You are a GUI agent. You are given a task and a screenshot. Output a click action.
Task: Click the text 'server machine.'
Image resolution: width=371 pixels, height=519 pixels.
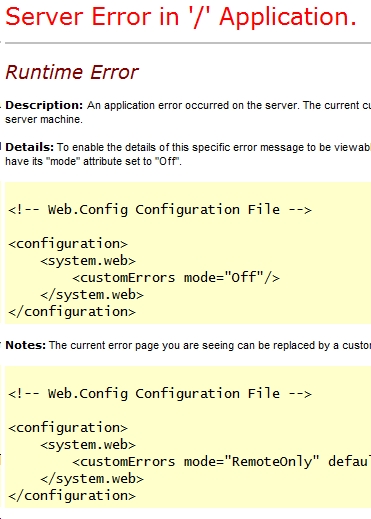coord(44,119)
